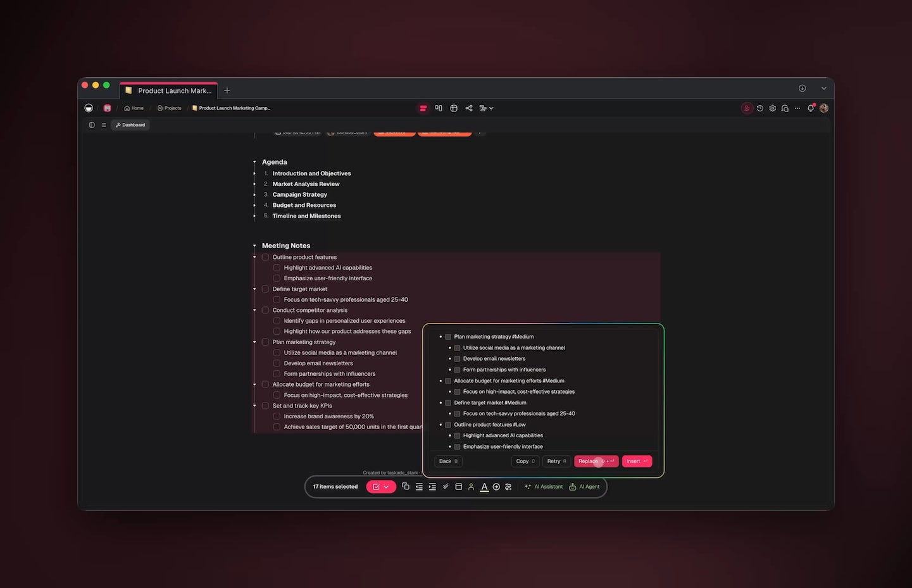
Task: Open a new tab with plus button
Action: coord(227,91)
